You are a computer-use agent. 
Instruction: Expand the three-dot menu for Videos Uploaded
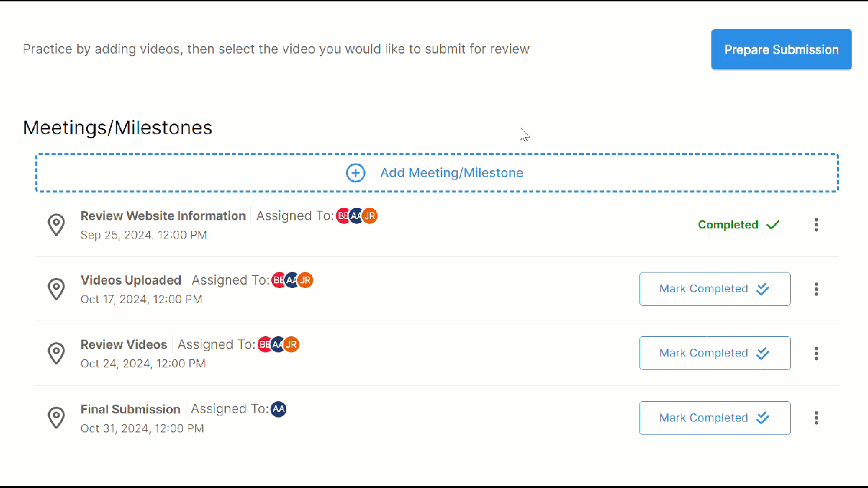point(816,289)
